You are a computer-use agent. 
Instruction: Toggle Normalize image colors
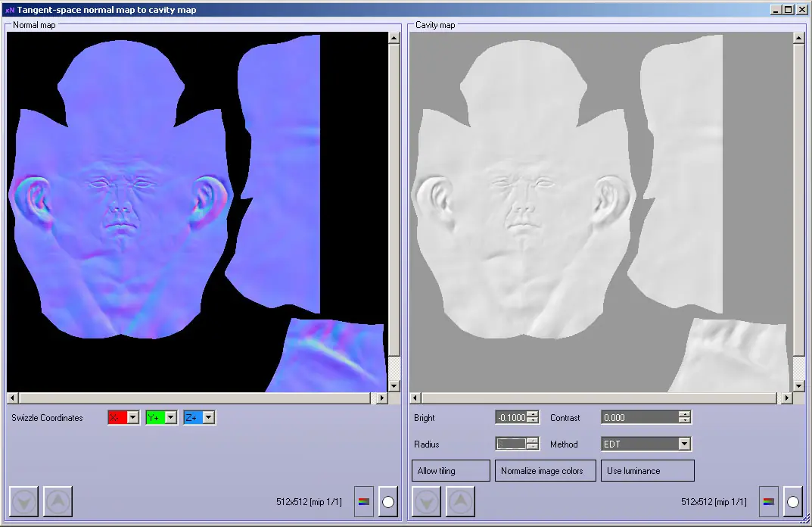pos(546,470)
